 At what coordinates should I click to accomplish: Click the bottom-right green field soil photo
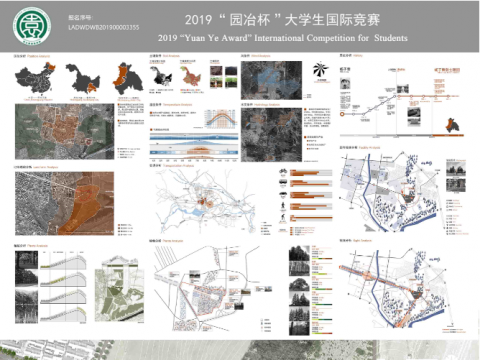click(x=231, y=83)
